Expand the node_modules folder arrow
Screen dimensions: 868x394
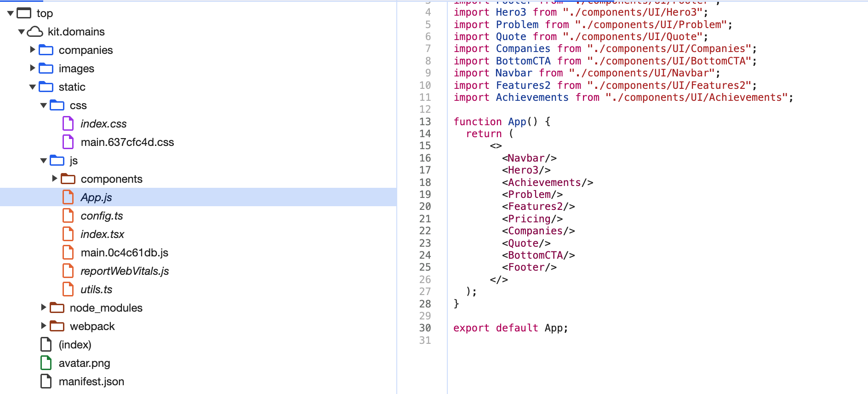pyautogui.click(x=44, y=307)
